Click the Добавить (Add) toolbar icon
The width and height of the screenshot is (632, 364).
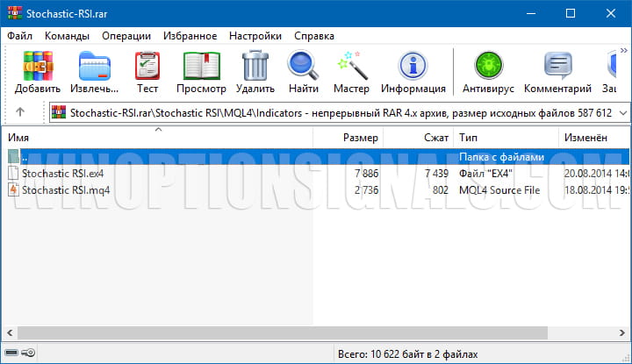(x=38, y=72)
